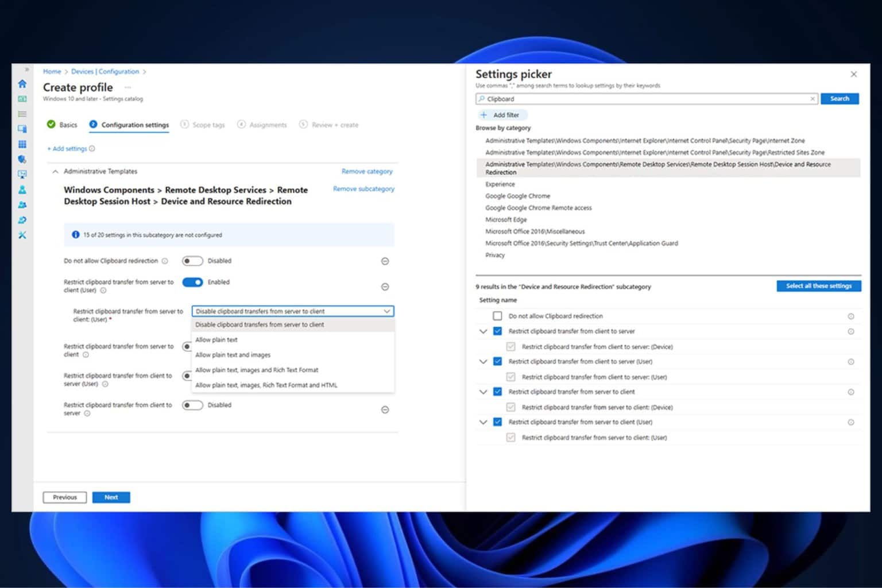Collapse 'Restrict clipboard transfer from client to server' row chevron
882x588 pixels.
[483, 331]
